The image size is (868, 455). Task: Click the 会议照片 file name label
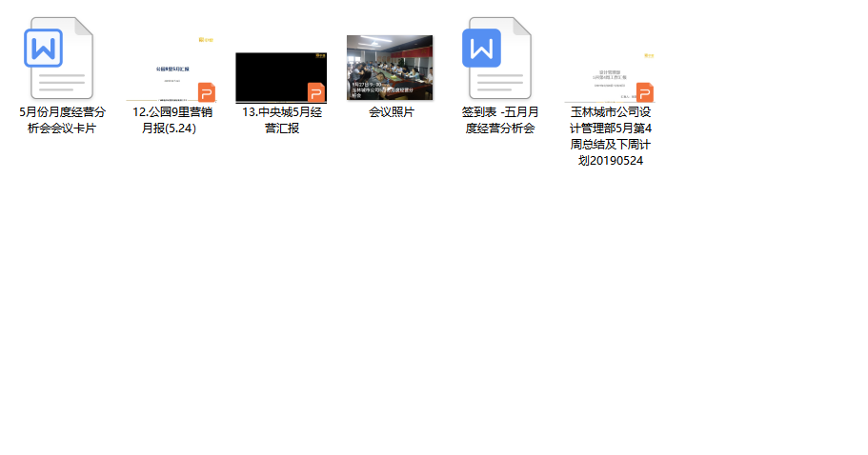pos(391,112)
